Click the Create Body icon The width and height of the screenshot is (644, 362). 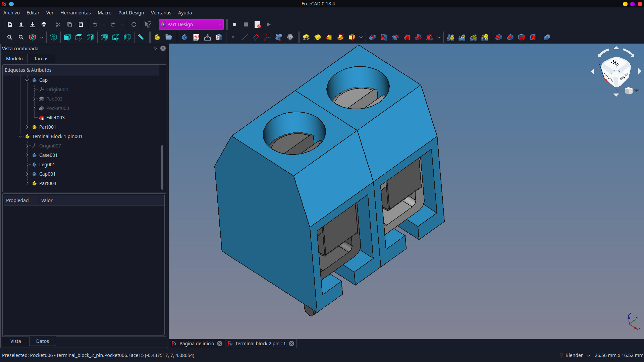185,37
